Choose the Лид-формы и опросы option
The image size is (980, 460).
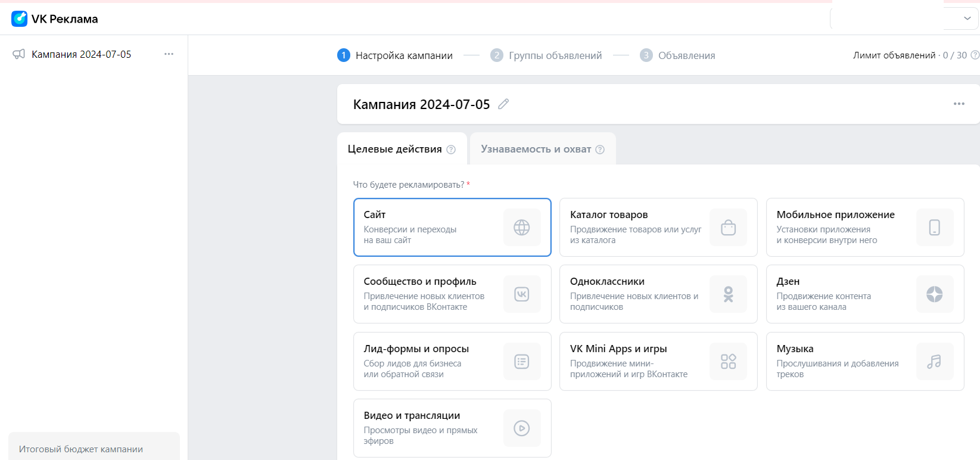pyautogui.click(x=452, y=362)
